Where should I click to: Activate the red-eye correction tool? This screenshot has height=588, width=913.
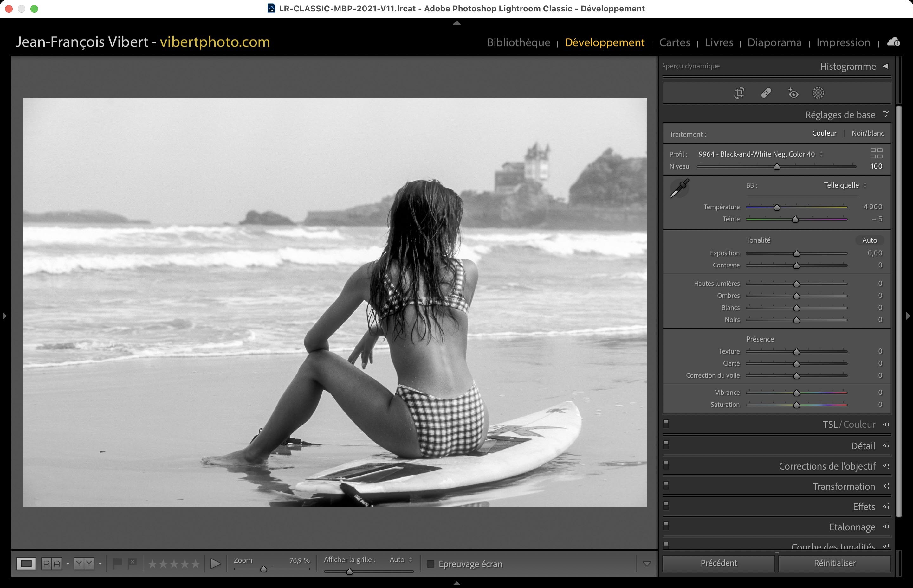click(793, 93)
